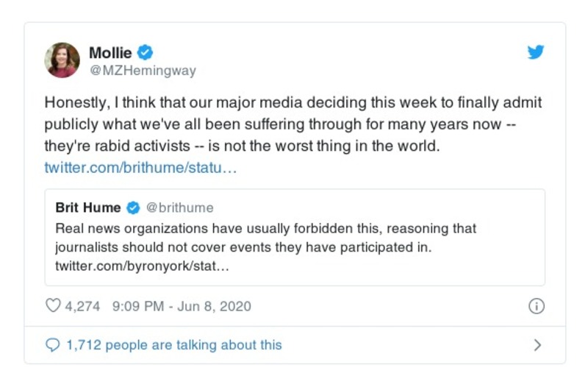
Task: Click the quoted tweet body text
Action: 265,238
